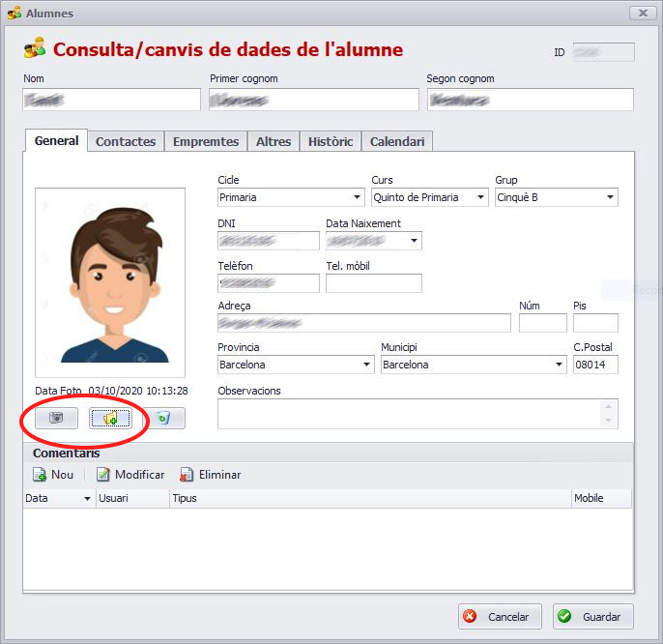Open the Històric tab

click(x=331, y=141)
